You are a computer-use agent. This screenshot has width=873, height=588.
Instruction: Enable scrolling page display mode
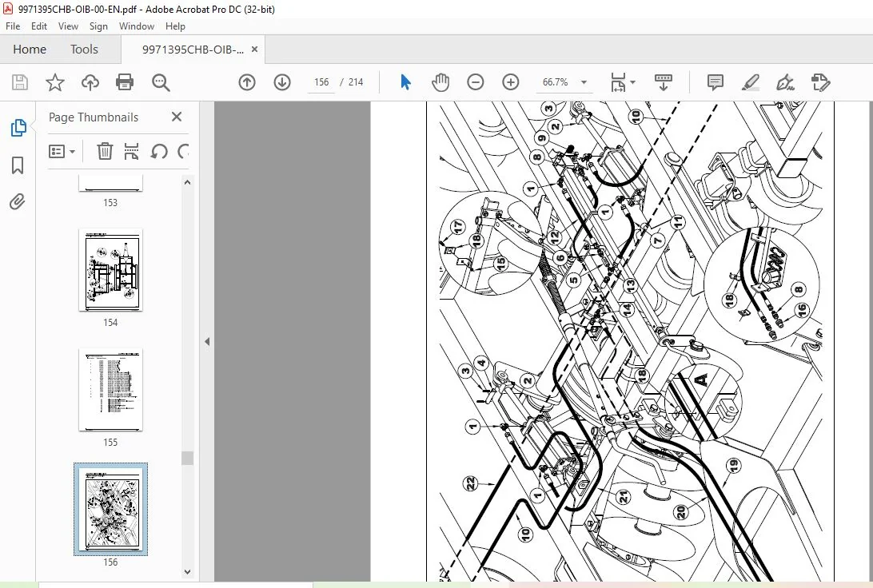pos(663,82)
